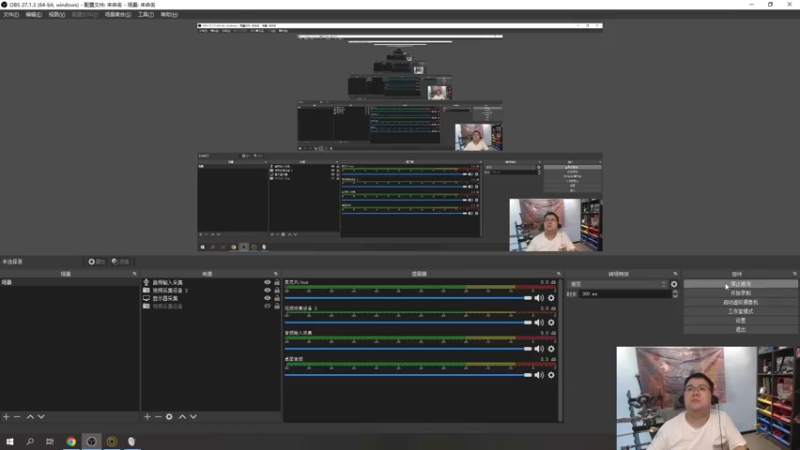Adjust the 麦克风/Aux volume slider
Screen dimensions: 800x450
408,298
